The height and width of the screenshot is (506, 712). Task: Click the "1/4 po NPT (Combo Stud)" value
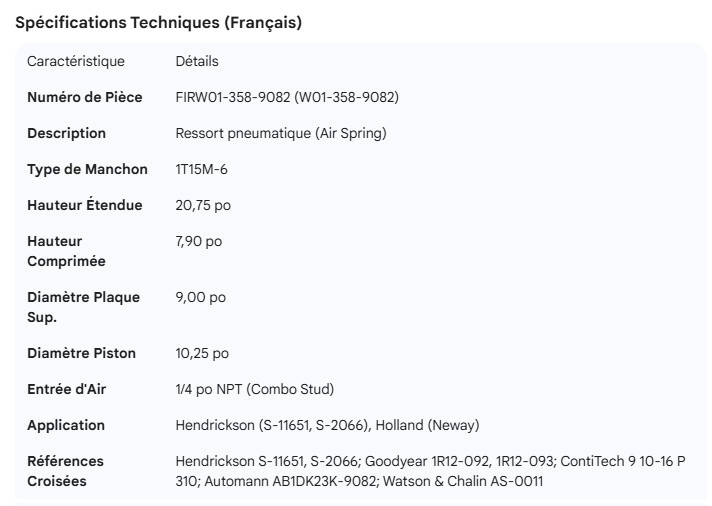[254, 389]
